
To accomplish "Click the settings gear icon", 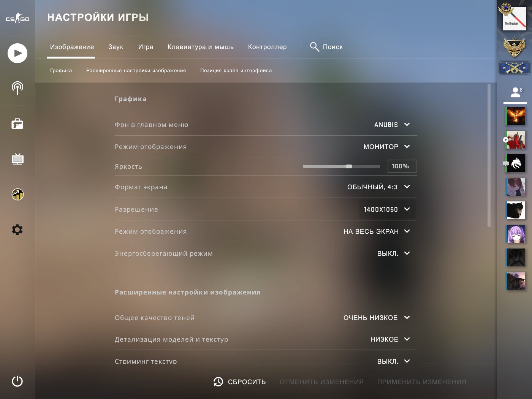I will pyautogui.click(x=17, y=230).
